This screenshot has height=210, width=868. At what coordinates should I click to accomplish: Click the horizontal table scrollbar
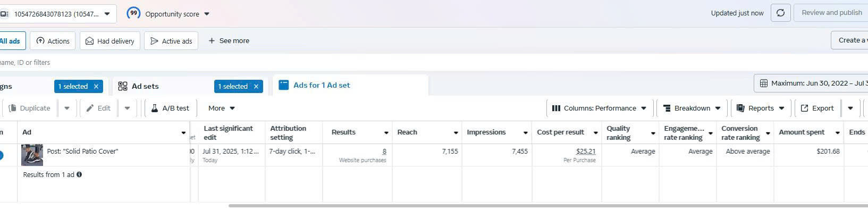[547, 206]
